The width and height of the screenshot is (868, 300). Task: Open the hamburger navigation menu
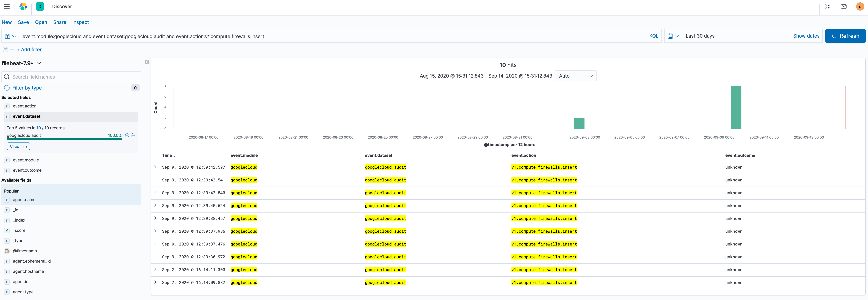pyautogui.click(x=7, y=6)
